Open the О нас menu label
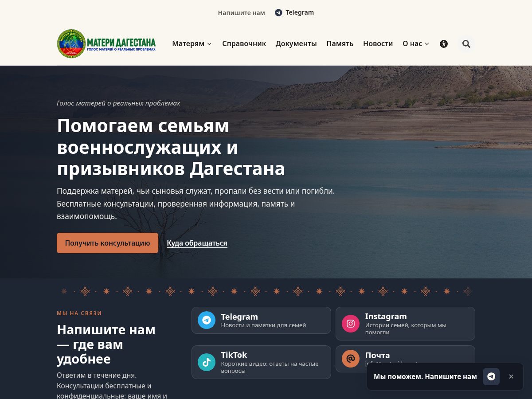 [412, 43]
